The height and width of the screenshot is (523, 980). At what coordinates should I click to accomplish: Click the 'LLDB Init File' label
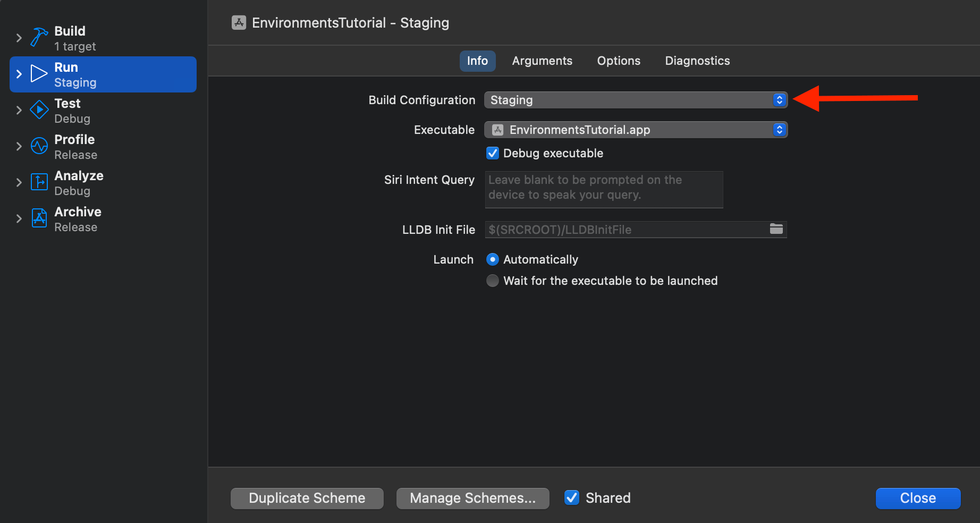pos(438,230)
